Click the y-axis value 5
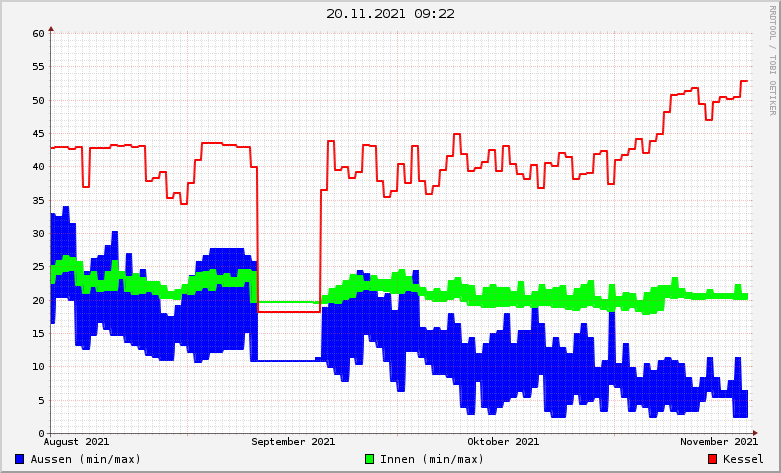The width and height of the screenshot is (781, 473). tap(41, 401)
